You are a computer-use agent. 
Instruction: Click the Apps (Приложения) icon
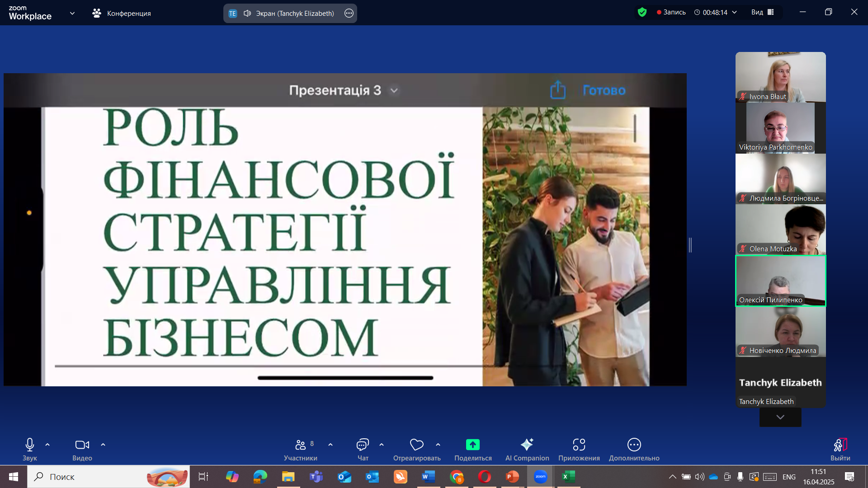click(x=579, y=445)
